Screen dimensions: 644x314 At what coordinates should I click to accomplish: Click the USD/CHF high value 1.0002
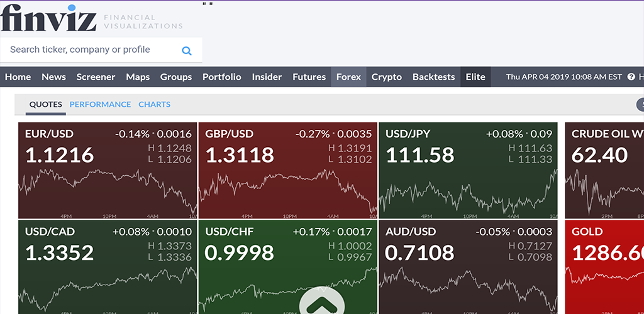(x=355, y=246)
